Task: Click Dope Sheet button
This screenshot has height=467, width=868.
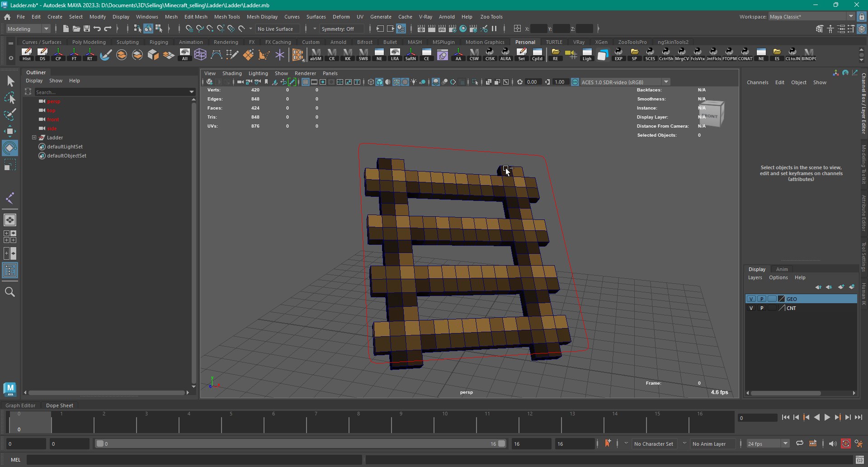Action: (x=60, y=405)
